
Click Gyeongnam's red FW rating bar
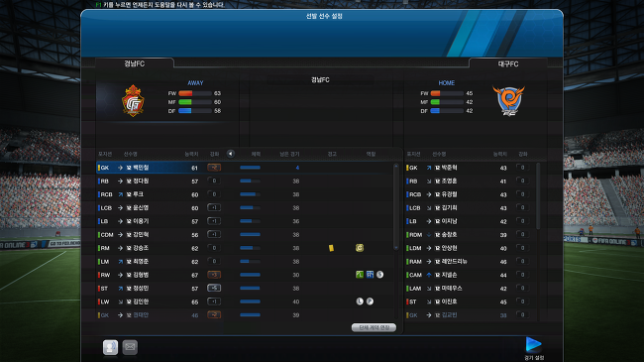(195, 93)
